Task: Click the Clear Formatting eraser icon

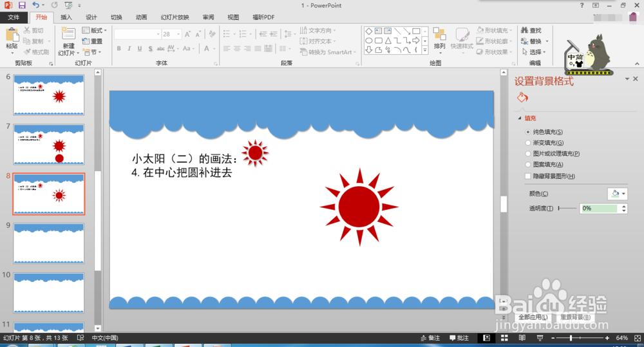Action: pos(212,34)
